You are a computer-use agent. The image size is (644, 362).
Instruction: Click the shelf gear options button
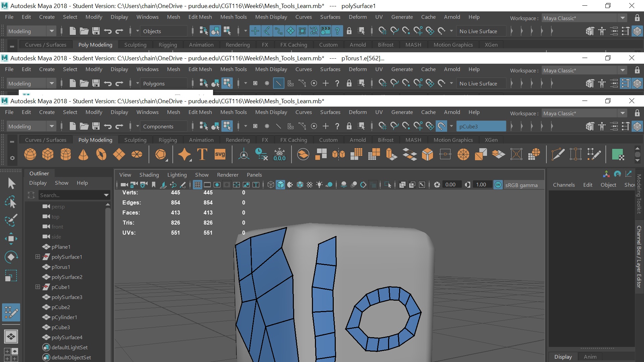pos(12,158)
